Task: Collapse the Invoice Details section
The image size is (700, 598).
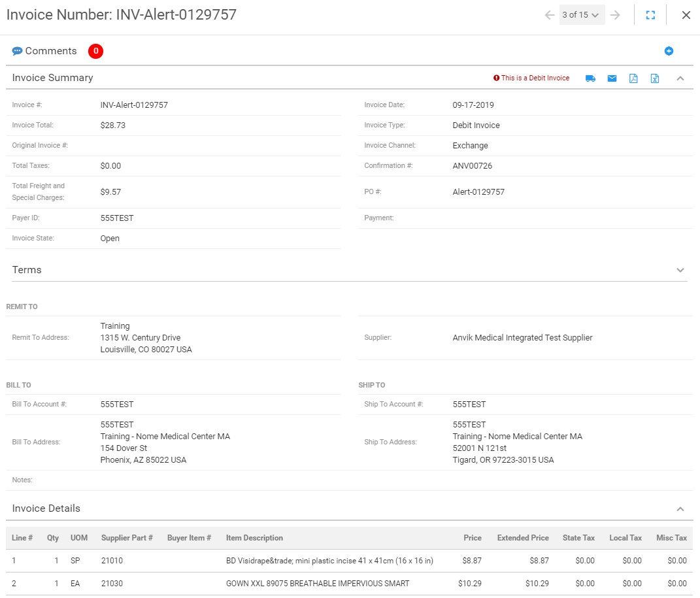Action: tap(680, 508)
